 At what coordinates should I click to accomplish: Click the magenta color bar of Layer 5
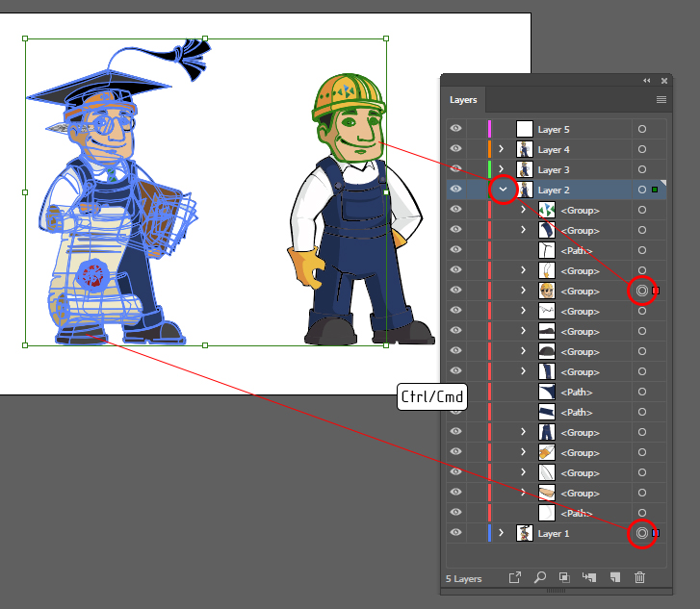(x=490, y=129)
